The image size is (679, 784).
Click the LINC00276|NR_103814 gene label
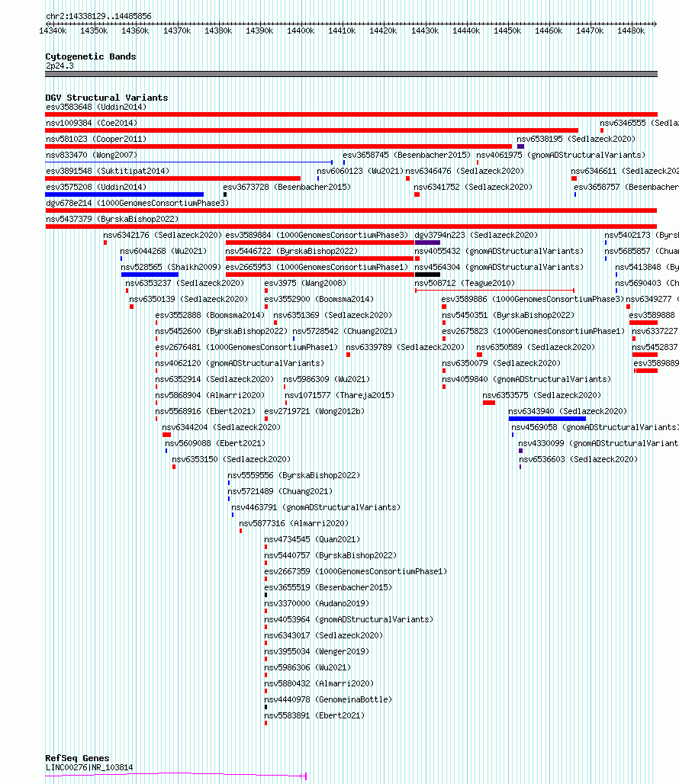pos(89,767)
